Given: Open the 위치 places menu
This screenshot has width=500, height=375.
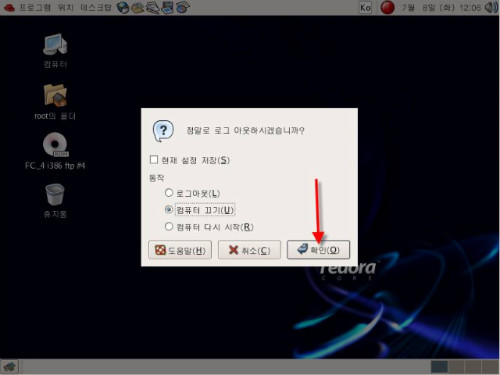Looking at the screenshot, I should (66, 7).
